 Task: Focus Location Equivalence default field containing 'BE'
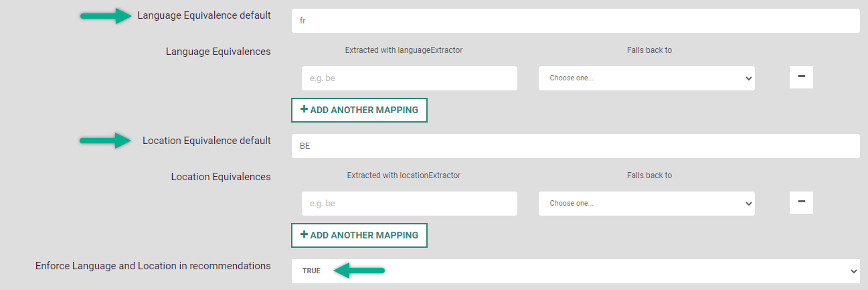575,146
